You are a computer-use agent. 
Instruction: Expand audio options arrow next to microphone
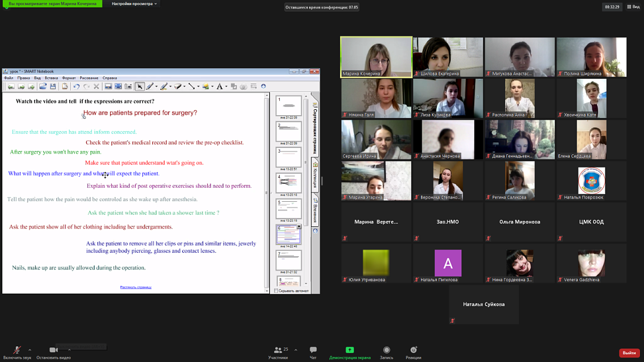[29, 350]
